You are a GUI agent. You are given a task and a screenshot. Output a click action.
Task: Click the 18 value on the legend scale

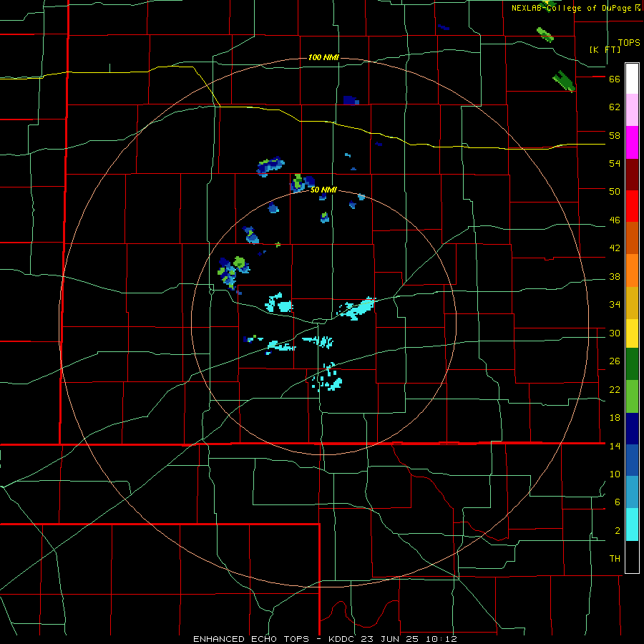(x=615, y=418)
